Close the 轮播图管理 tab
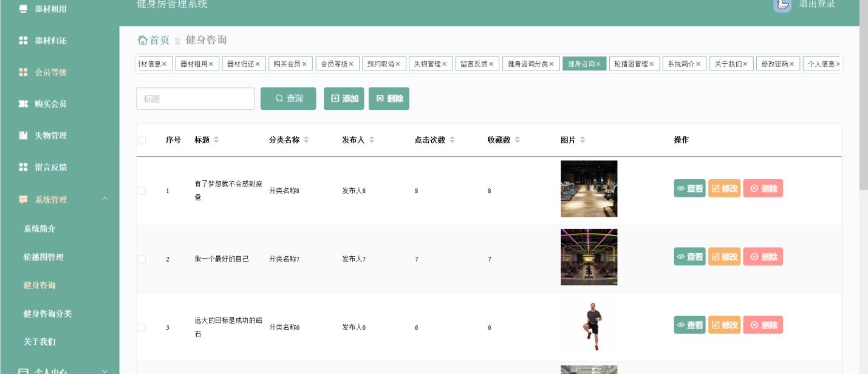 (x=651, y=64)
